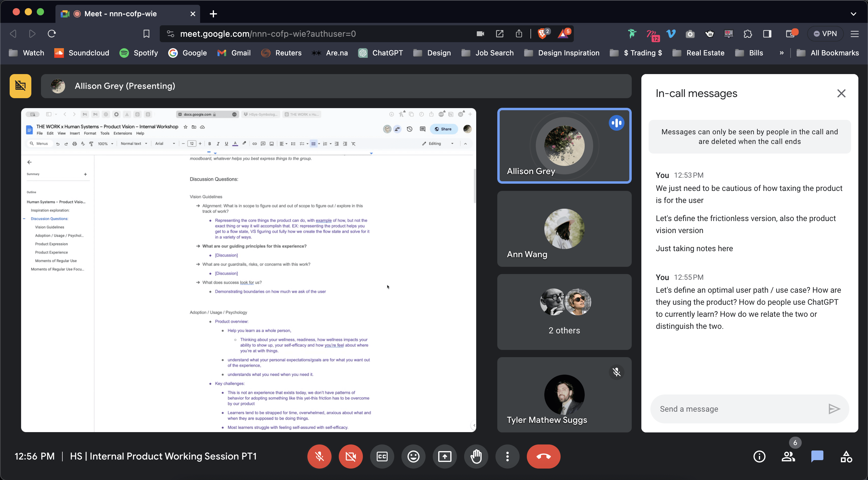Toggle the muted microphone button
868x480 pixels.
click(319, 457)
